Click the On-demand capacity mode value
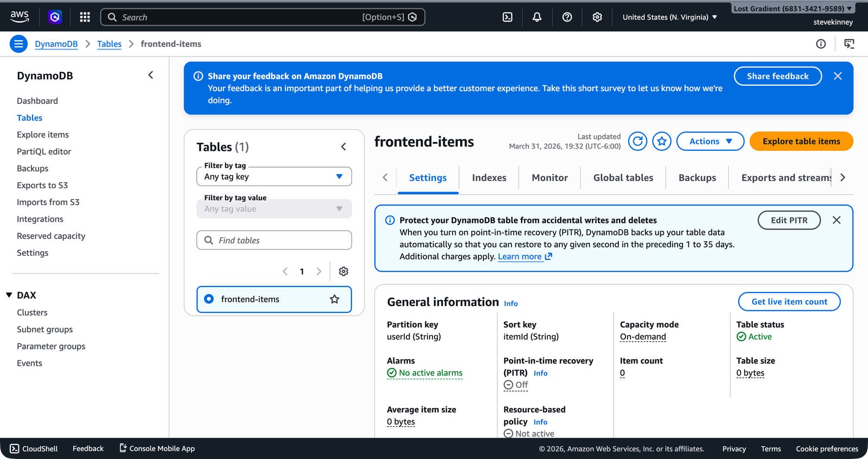 coord(643,336)
